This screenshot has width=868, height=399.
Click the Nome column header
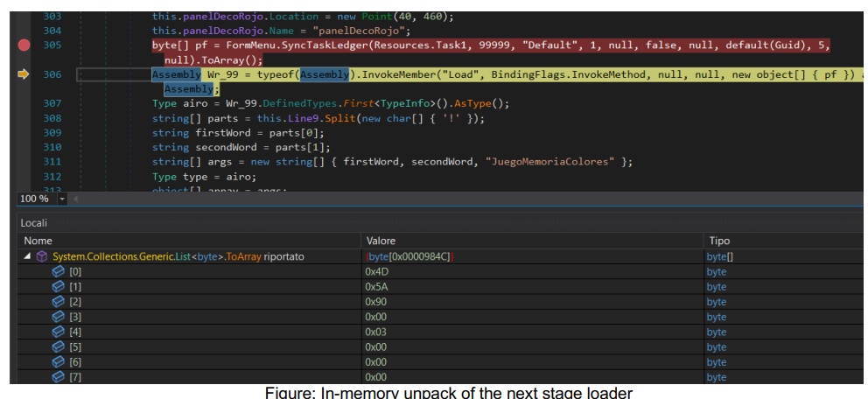(38, 240)
